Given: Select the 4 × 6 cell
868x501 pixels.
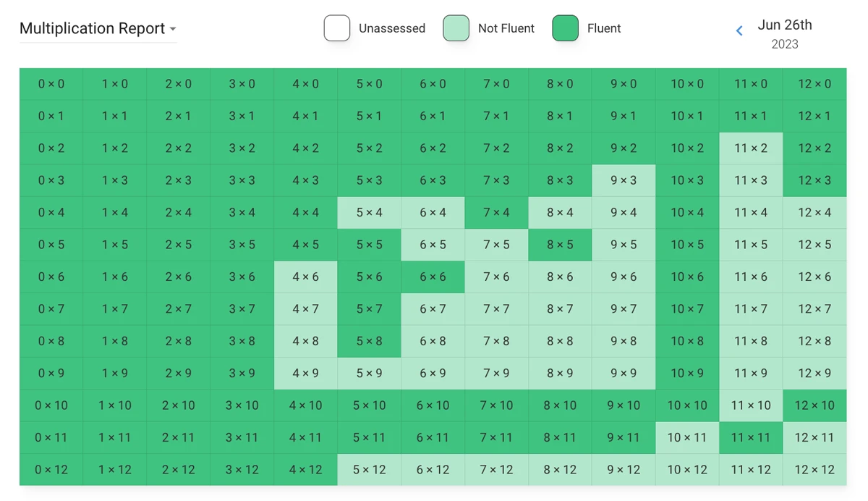Looking at the screenshot, I should (305, 277).
